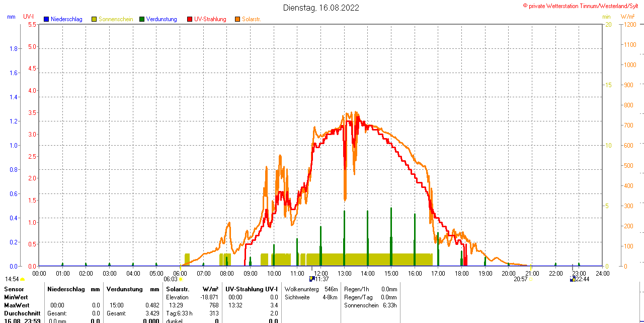
Task: Click the orange Solarstr. legend swatch
Action: 237,19
